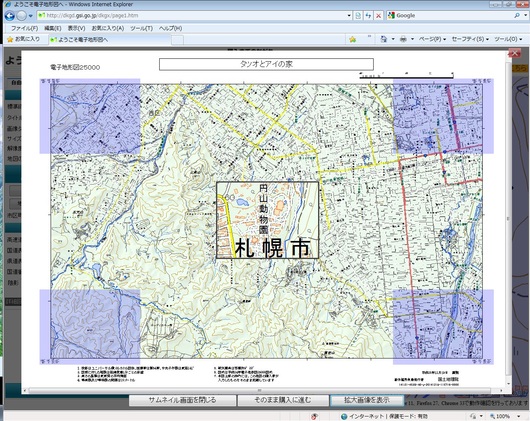The image size is (530, 421).
Task: Click the printer icon
Action: [x=403, y=39]
